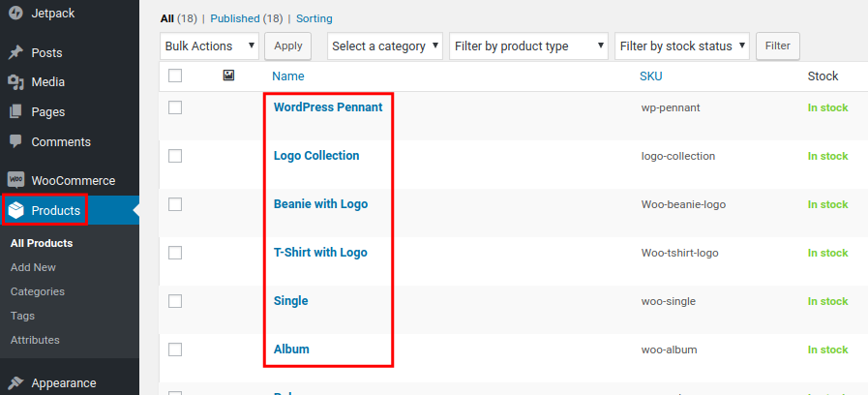Click the WooCommerce logo icon

[x=15, y=180]
